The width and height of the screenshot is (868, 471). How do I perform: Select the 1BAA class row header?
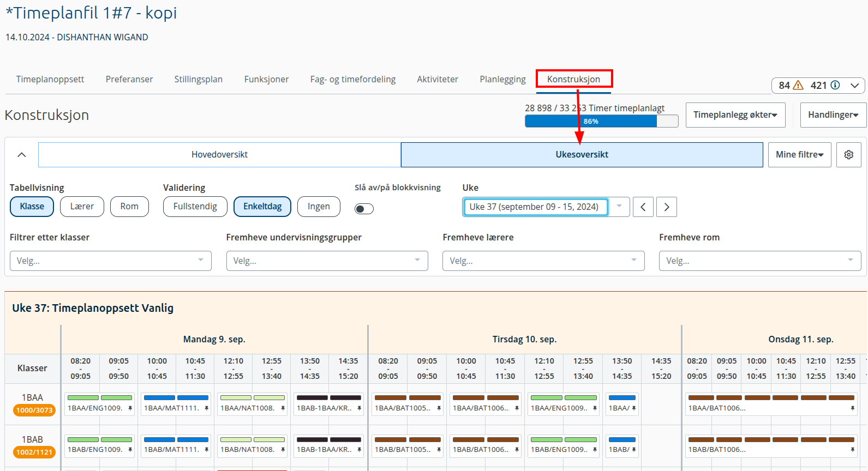[32, 398]
